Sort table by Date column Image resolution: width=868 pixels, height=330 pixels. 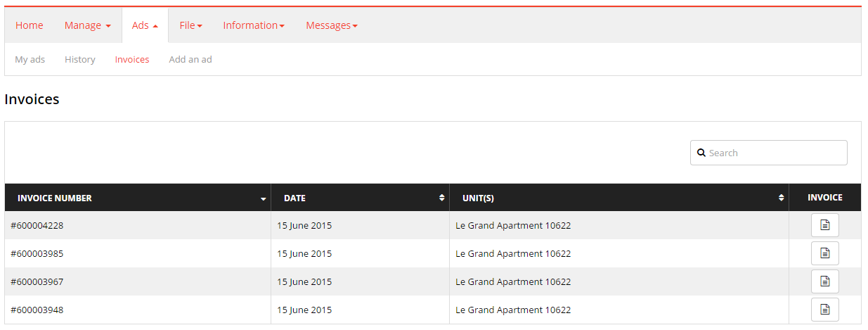[x=361, y=198]
